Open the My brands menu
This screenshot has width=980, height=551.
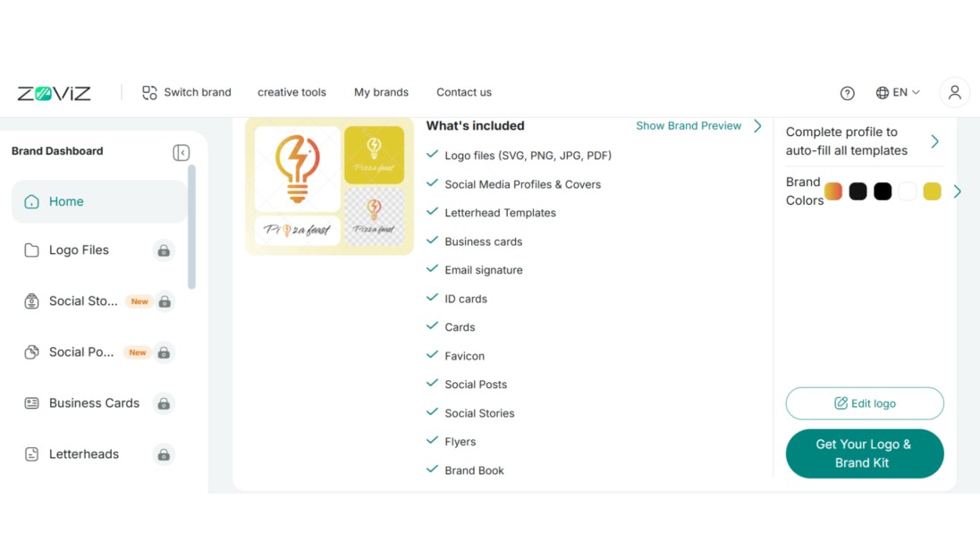pos(381,92)
